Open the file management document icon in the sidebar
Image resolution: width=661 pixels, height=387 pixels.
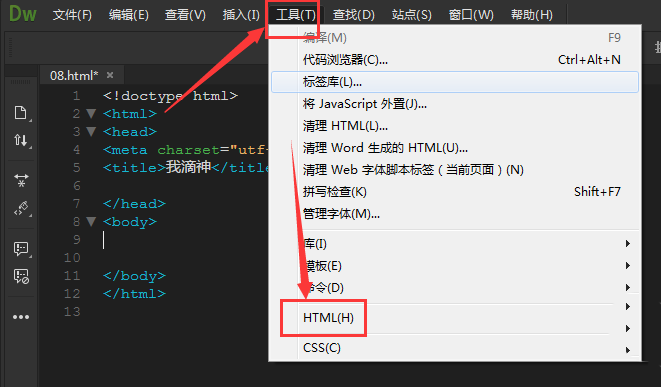point(20,113)
